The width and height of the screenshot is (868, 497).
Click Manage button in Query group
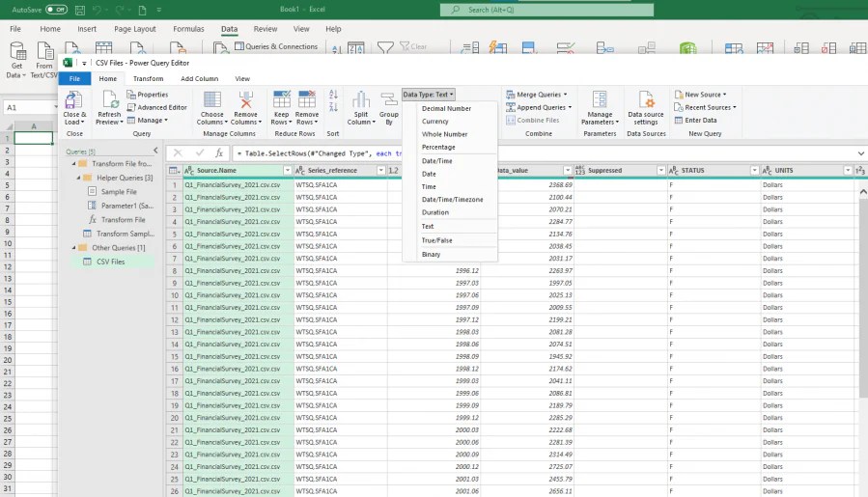147,120
